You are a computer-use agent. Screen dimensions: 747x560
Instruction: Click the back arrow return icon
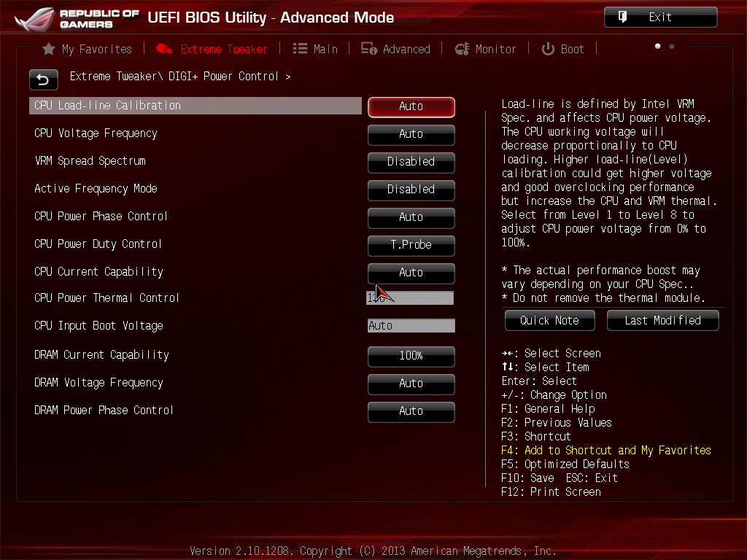pos(43,79)
